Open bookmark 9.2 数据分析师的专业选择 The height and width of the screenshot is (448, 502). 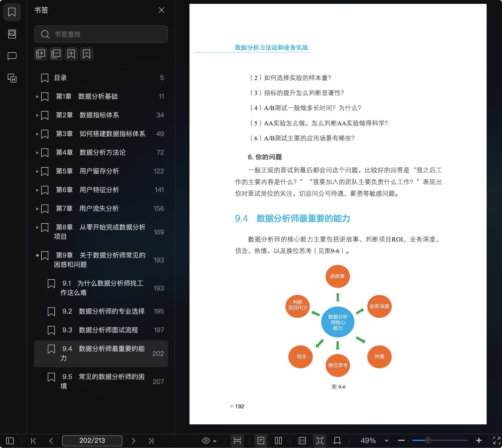point(101,311)
